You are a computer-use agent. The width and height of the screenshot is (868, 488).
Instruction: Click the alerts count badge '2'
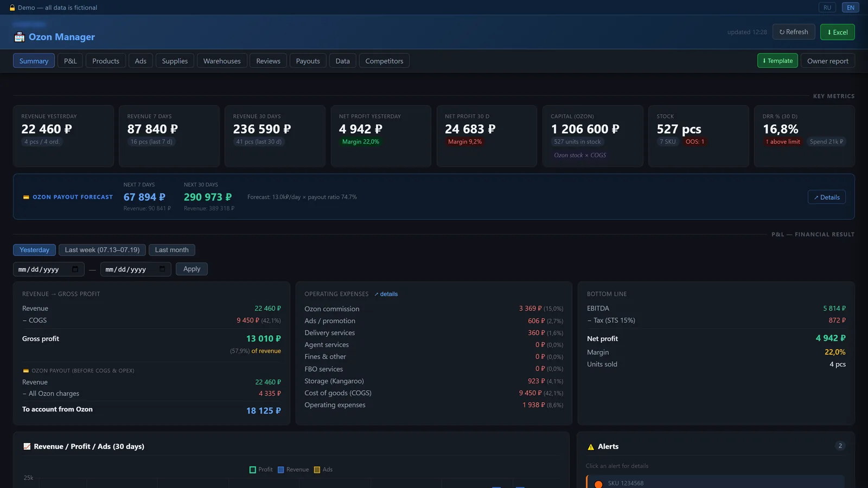click(x=840, y=446)
